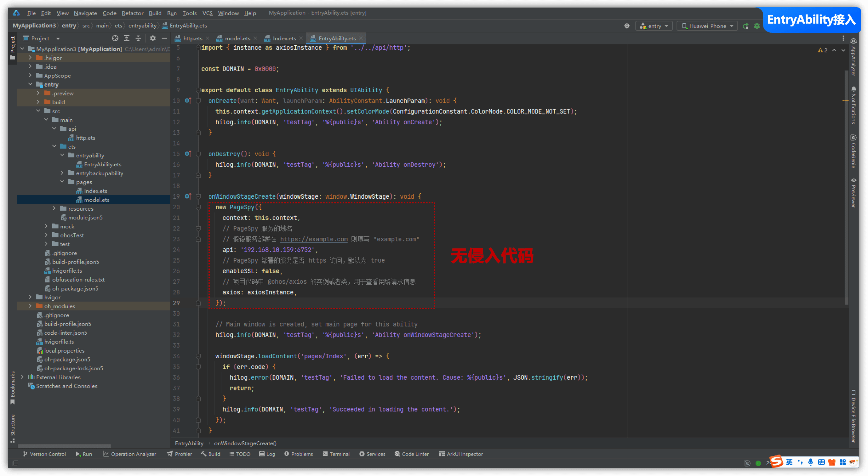Click the rerun refresh icon in toolbar
The height and width of the screenshot is (476, 868).
point(745,26)
